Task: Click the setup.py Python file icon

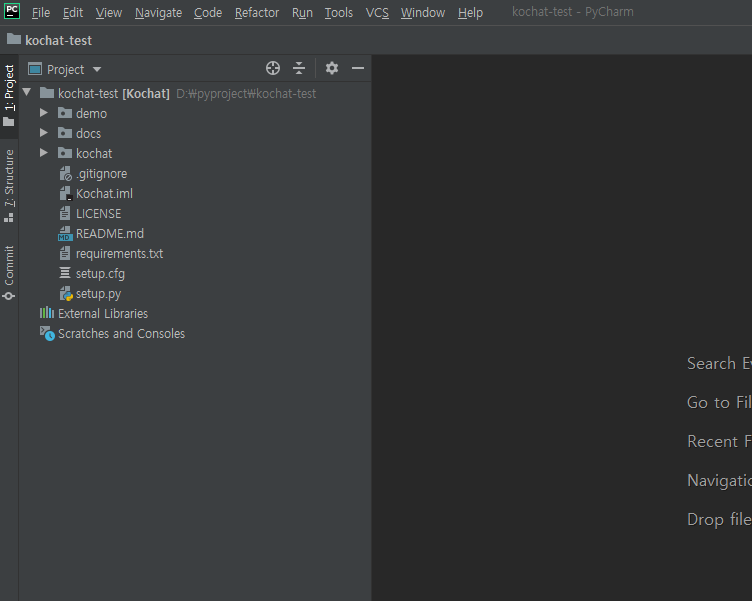Action: (66, 294)
